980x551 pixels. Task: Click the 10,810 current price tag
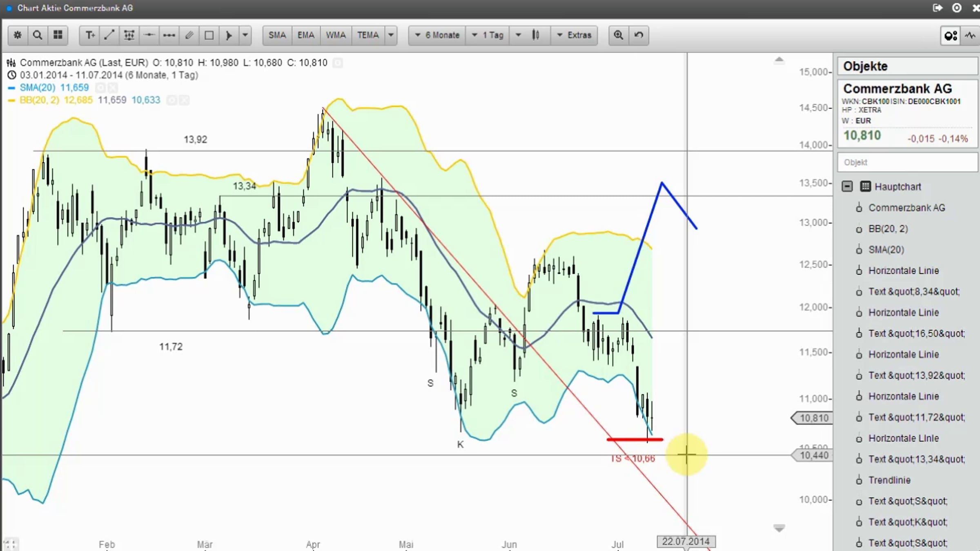click(x=812, y=418)
